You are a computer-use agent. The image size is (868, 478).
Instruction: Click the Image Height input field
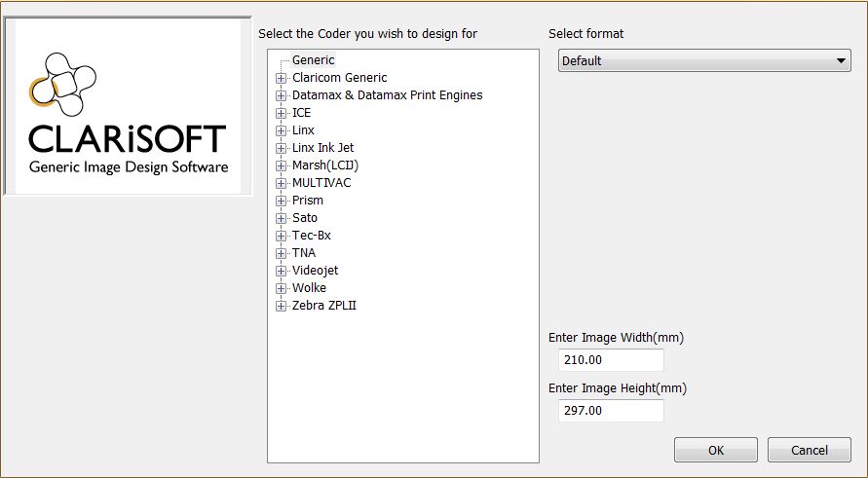pos(611,411)
